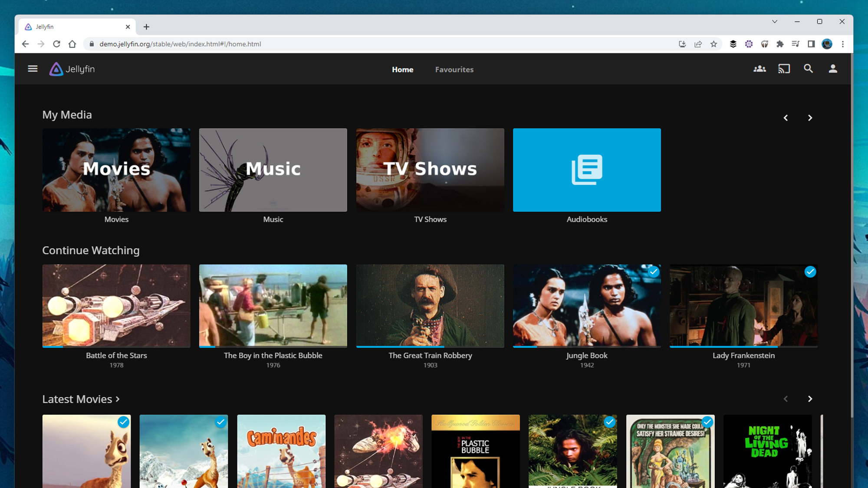
Task: Open SyncPlay group options
Action: (759, 69)
